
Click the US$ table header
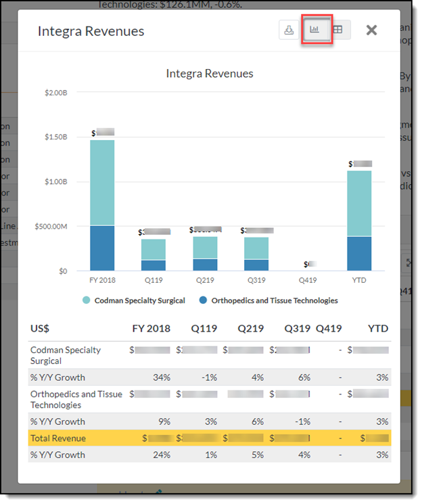click(x=39, y=329)
